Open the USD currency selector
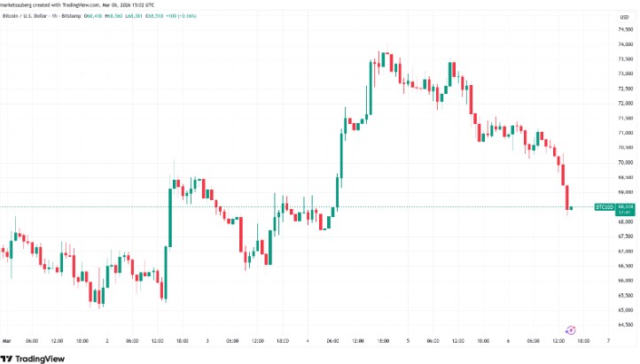Viewport: 640px width, 364px height. (624, 17)
